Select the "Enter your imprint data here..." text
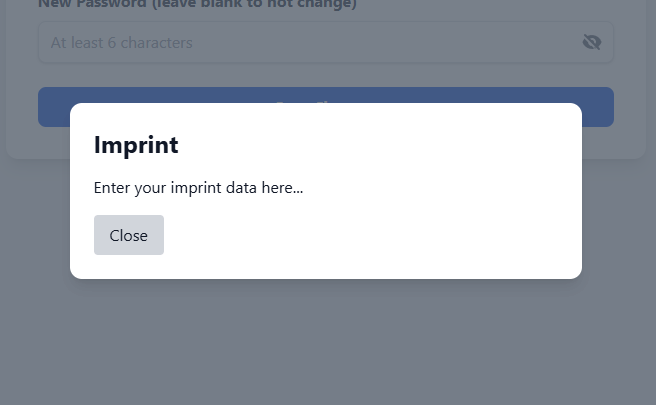The height and width of the screenshot is (405, 656). click(x=198, y=188)
